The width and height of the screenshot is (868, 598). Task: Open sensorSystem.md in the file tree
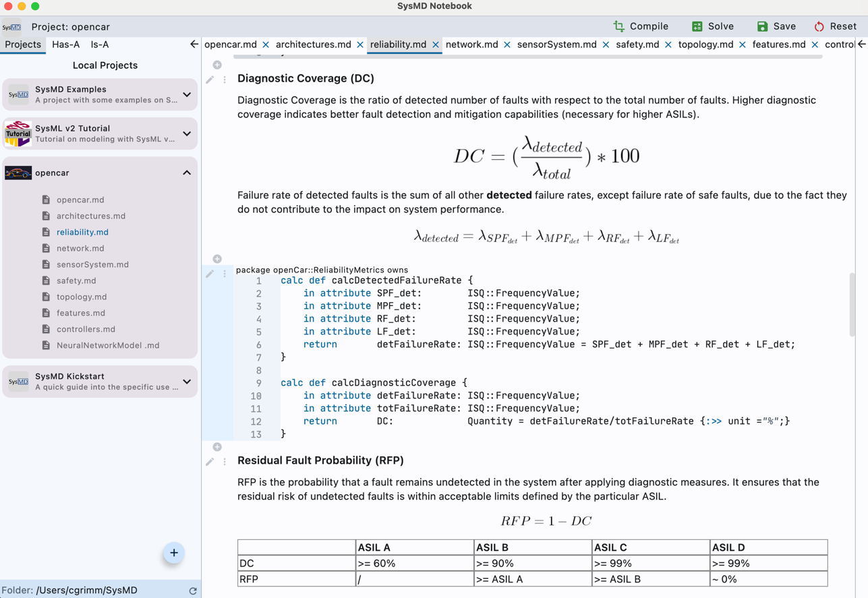point(92,264)
